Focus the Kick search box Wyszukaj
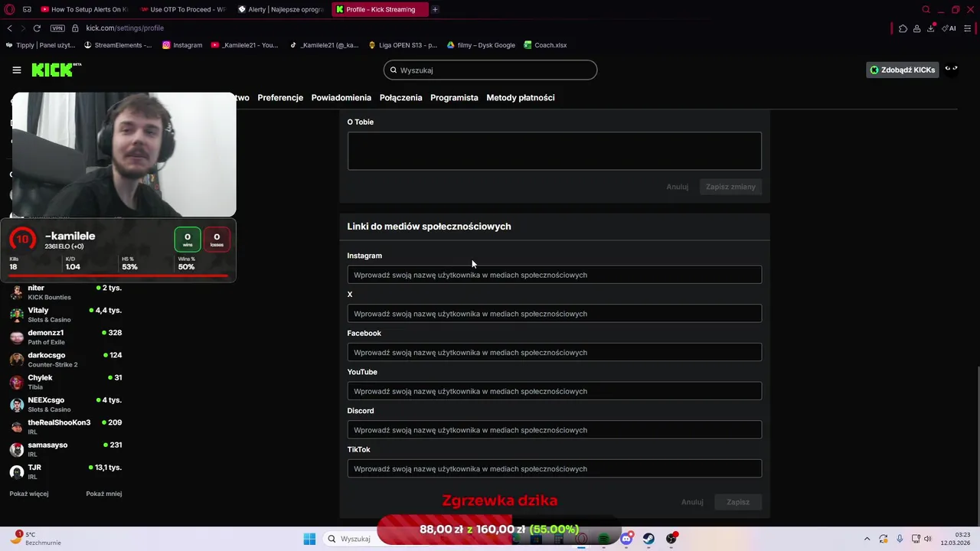This screenshot has height=551, width=980. point(490,70)
